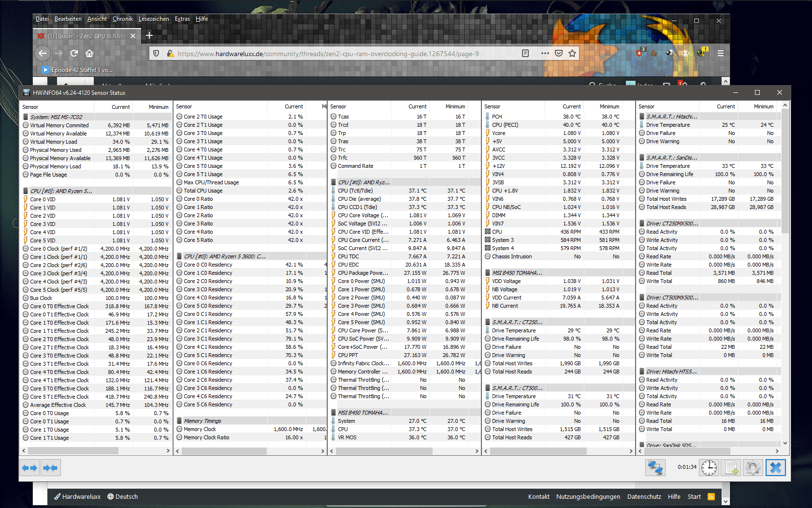Click the expand sensor columns arrows button
Image resolution: width=812 pixels, height=508 pixels.
tap(29, 468)
